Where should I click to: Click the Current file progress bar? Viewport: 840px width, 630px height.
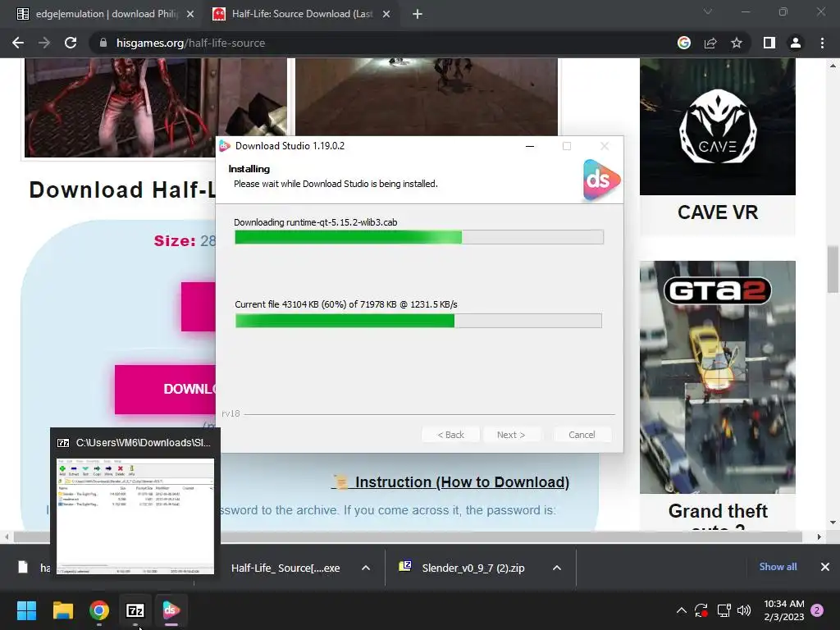(418, 321)
